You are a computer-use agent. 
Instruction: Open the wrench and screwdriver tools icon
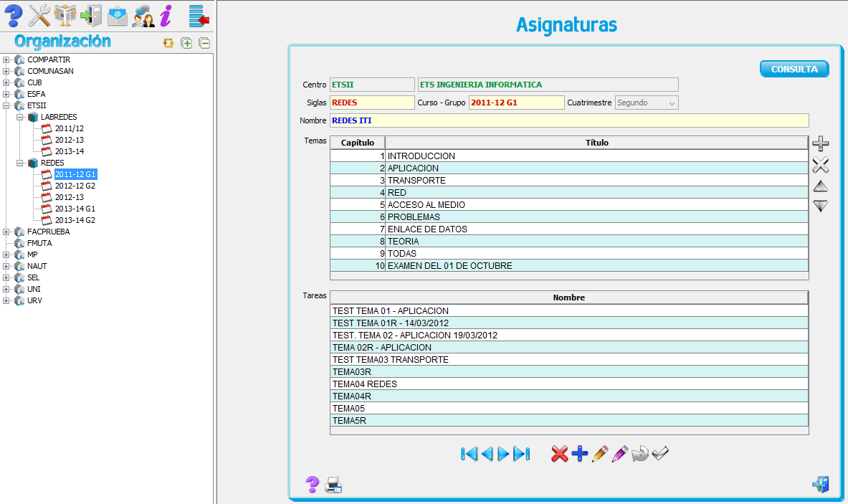(40, 14)
